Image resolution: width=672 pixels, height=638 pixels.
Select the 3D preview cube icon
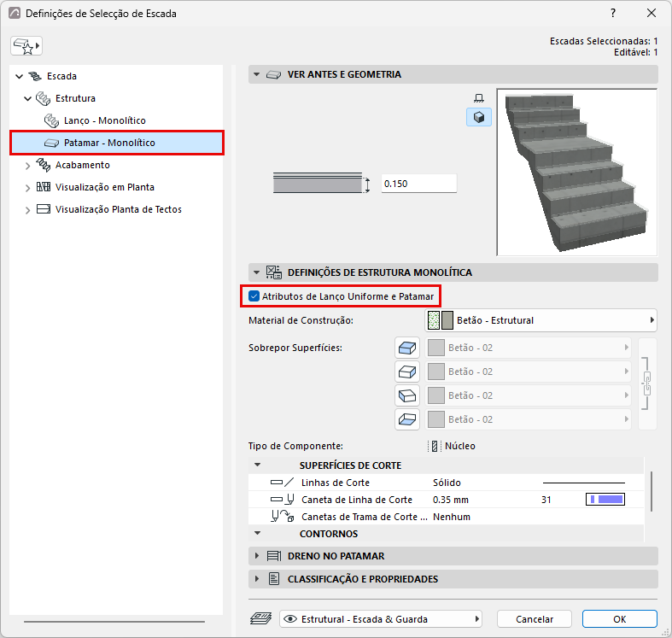click(479, 117)
